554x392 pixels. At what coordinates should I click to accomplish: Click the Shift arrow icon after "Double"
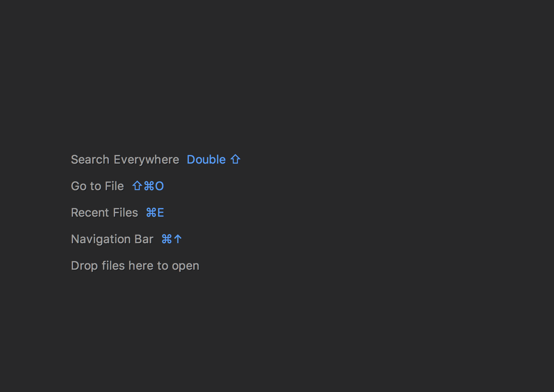click(235, 159)
